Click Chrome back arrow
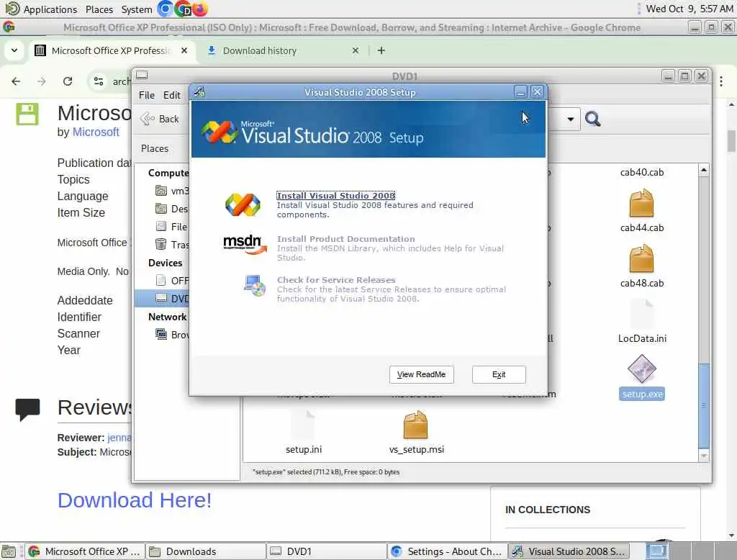737x560 pixels. (16, 81)
